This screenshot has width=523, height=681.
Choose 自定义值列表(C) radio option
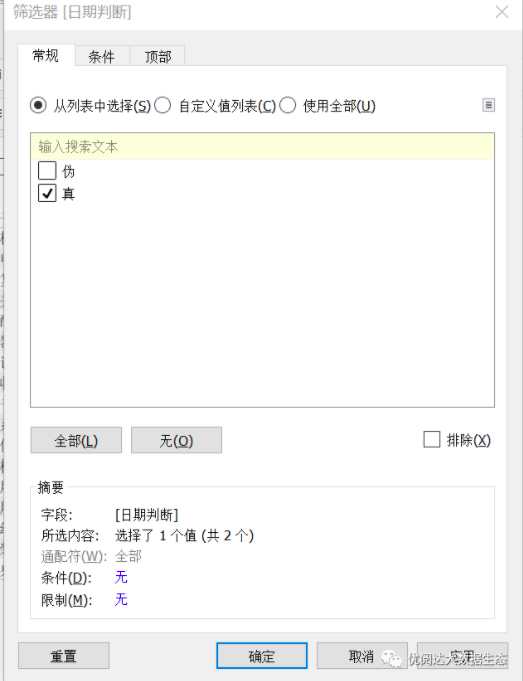point(162,106)
